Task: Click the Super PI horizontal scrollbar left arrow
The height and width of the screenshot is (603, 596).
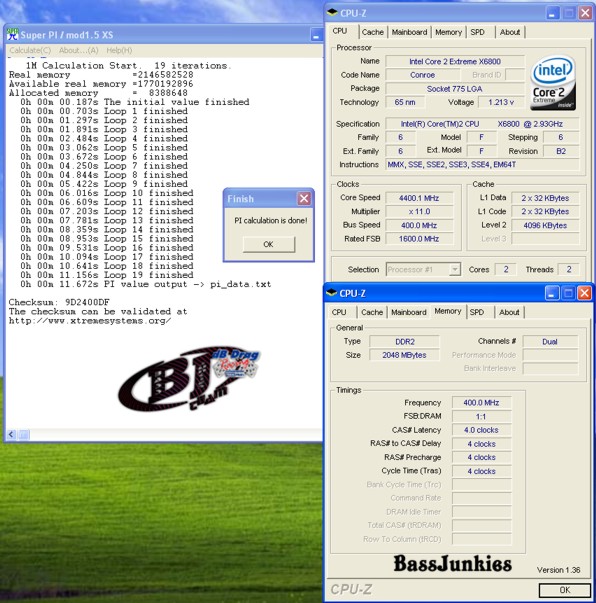Action: [x=11, y=435]
